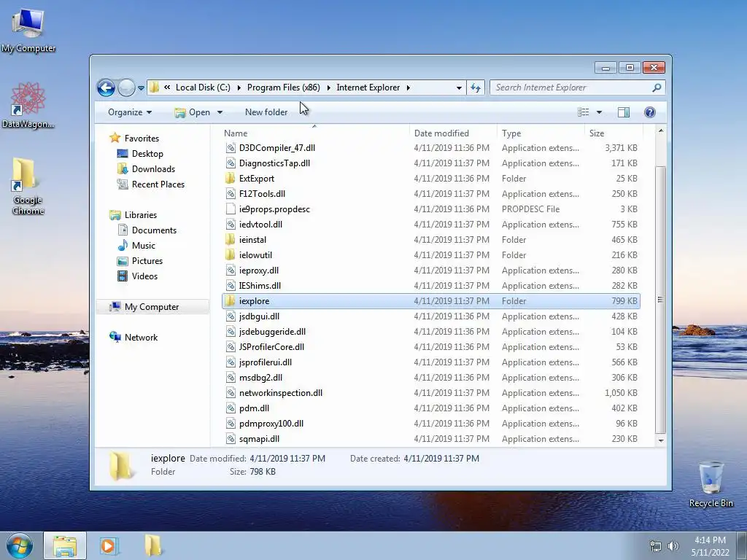Open Pictures library
The width and height of the screenshot is (747, 560).
pyautogui.click(x=147, y=261)
